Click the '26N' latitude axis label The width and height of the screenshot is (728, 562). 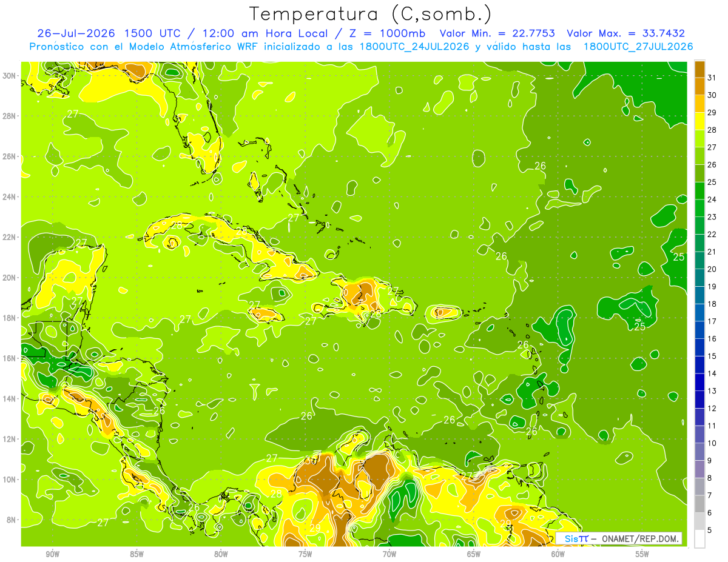pyautogui.click(x=10, y=156)
